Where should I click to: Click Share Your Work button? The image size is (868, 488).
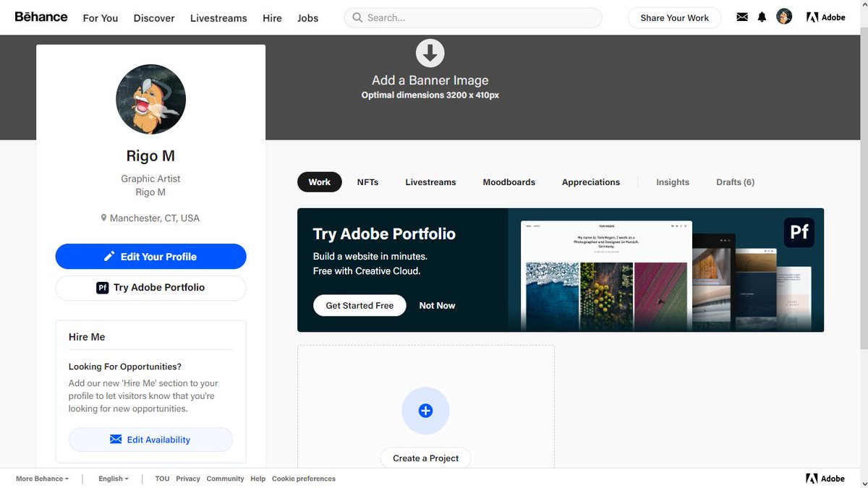pos(674,18)
